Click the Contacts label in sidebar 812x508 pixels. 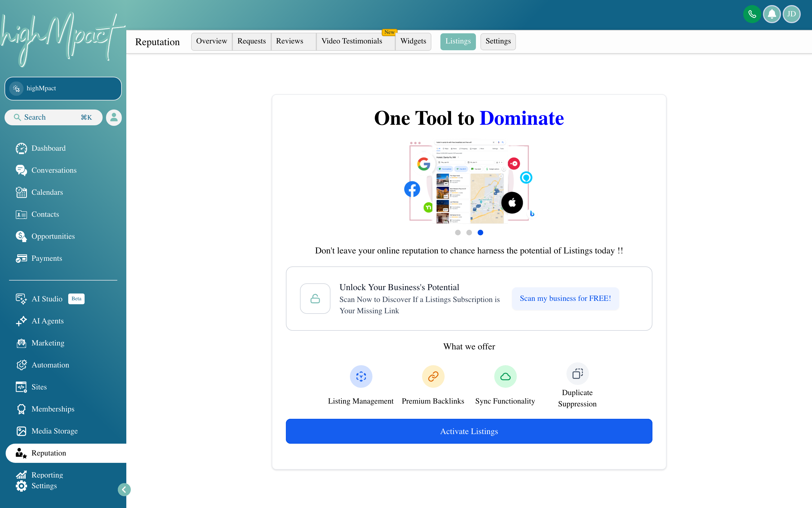point(45,214)
